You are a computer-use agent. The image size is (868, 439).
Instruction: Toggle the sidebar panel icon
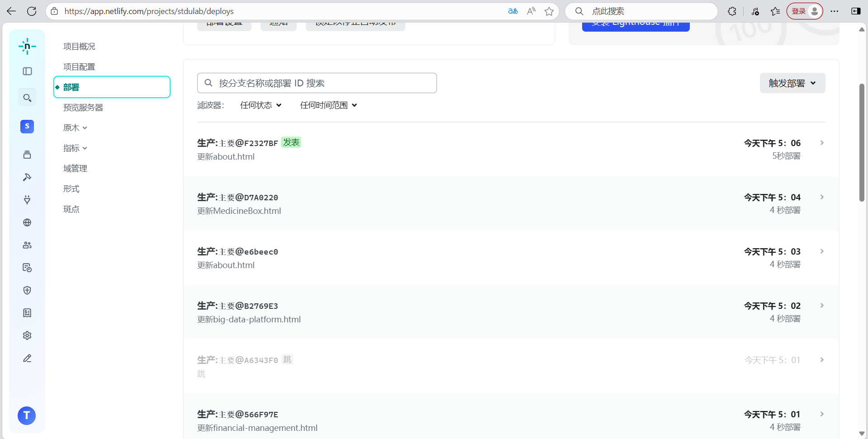coord(27,71)
